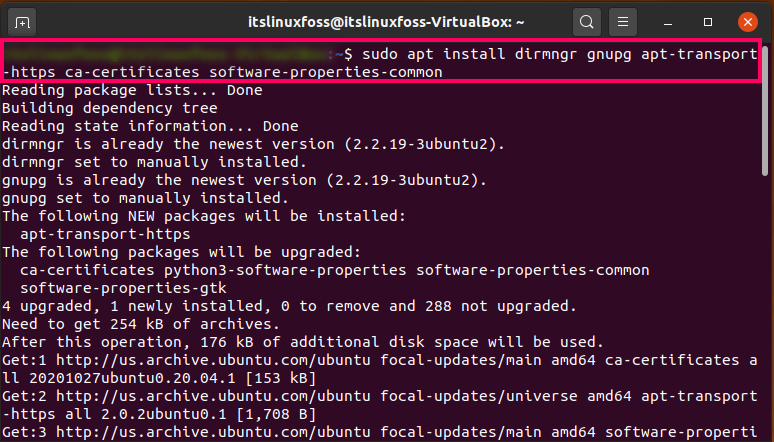Click the 'After this operation' disk space line
Viewport: 774px width, 442px height.
tap(303, 342)
